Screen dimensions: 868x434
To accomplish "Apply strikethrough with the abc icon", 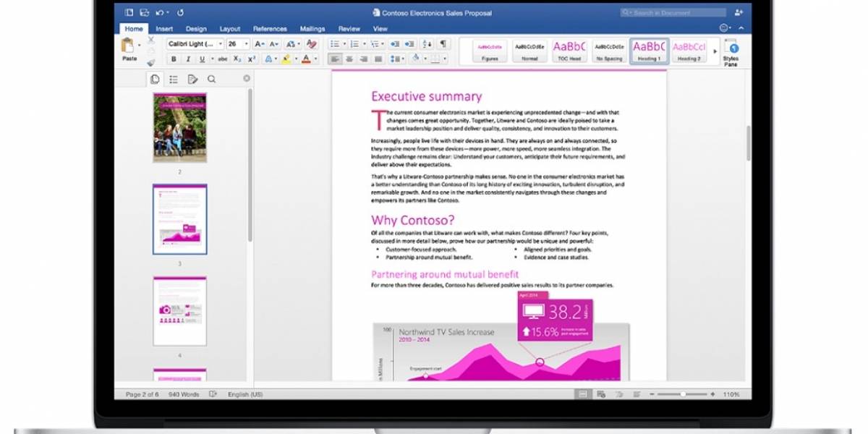I will click(223, 59).
